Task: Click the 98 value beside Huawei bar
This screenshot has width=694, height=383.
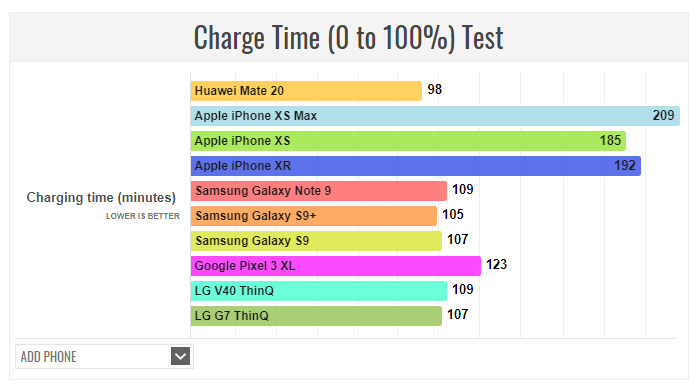Action: pyautogui.click(x=435, y=89)
